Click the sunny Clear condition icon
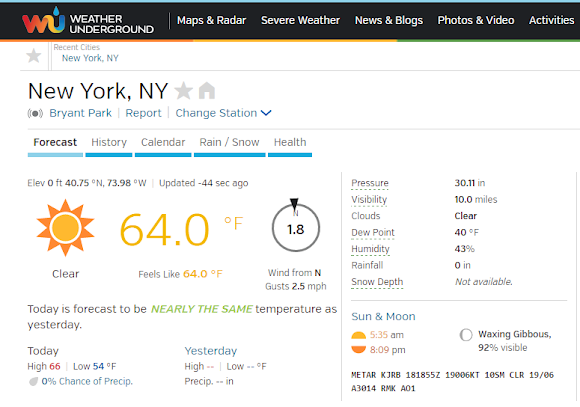 [65, 228]
